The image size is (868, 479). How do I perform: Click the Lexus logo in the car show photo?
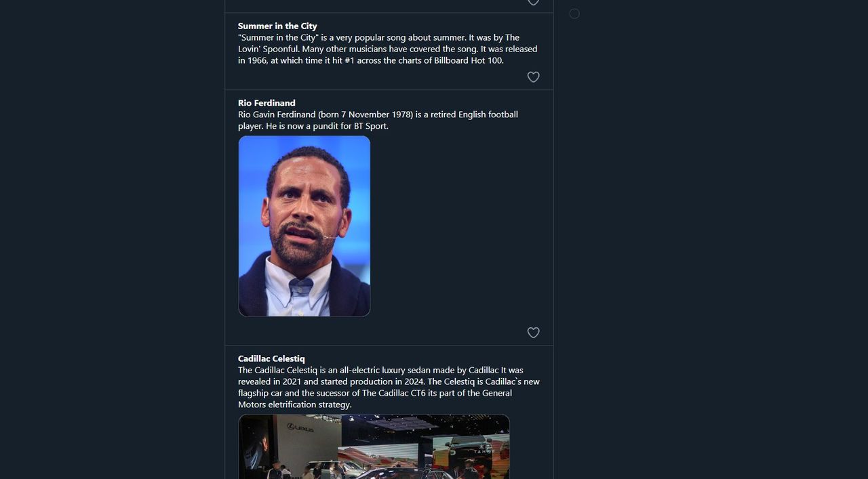click(x=300, y=428)
